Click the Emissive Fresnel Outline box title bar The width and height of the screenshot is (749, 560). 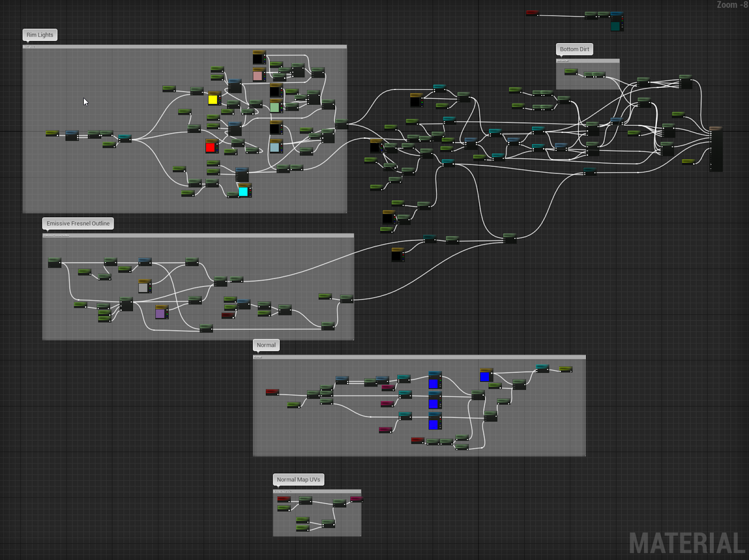coord(198,235)
